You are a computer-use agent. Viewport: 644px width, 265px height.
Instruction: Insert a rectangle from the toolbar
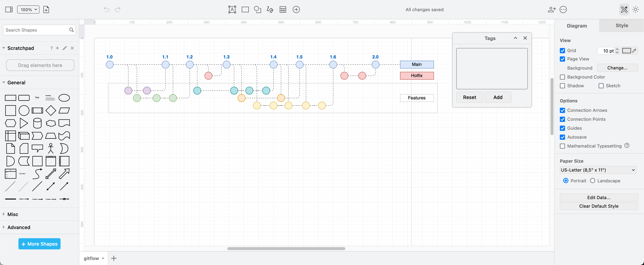click(x=245, y=9)
